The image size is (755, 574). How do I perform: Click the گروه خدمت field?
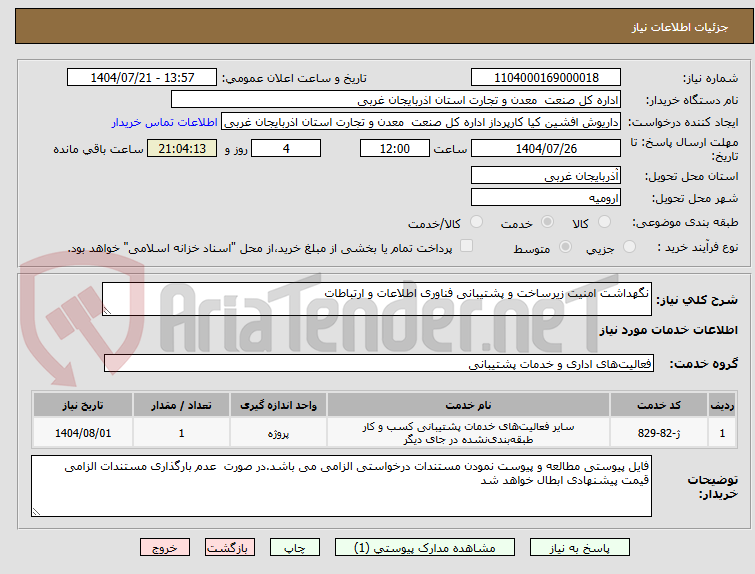(379, 364)
